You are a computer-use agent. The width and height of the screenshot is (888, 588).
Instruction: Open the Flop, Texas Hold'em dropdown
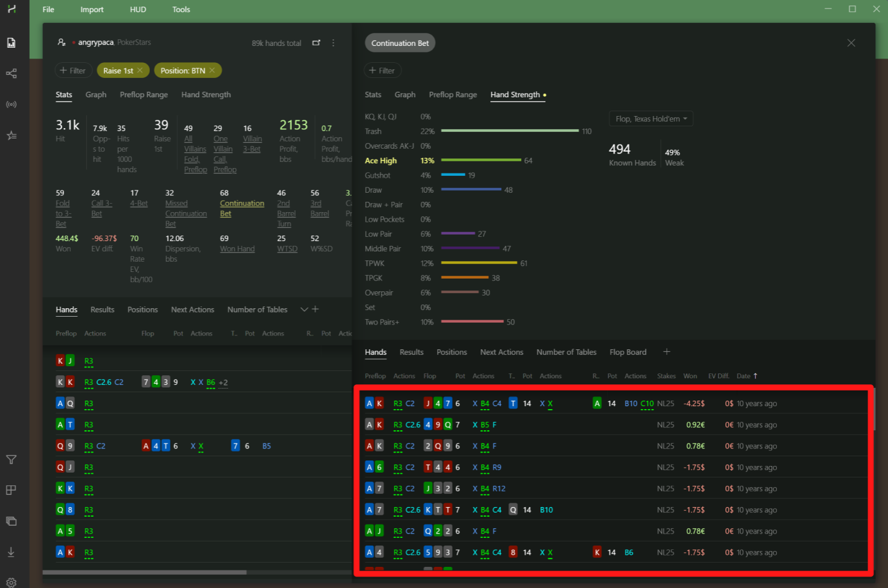coord(651,118)
